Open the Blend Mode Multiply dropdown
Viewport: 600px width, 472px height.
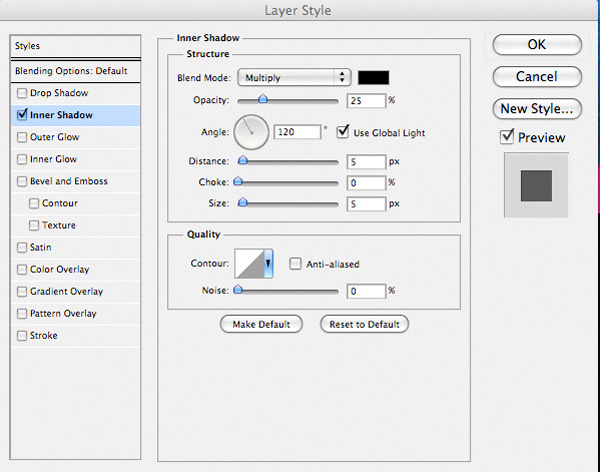(294, 78)
